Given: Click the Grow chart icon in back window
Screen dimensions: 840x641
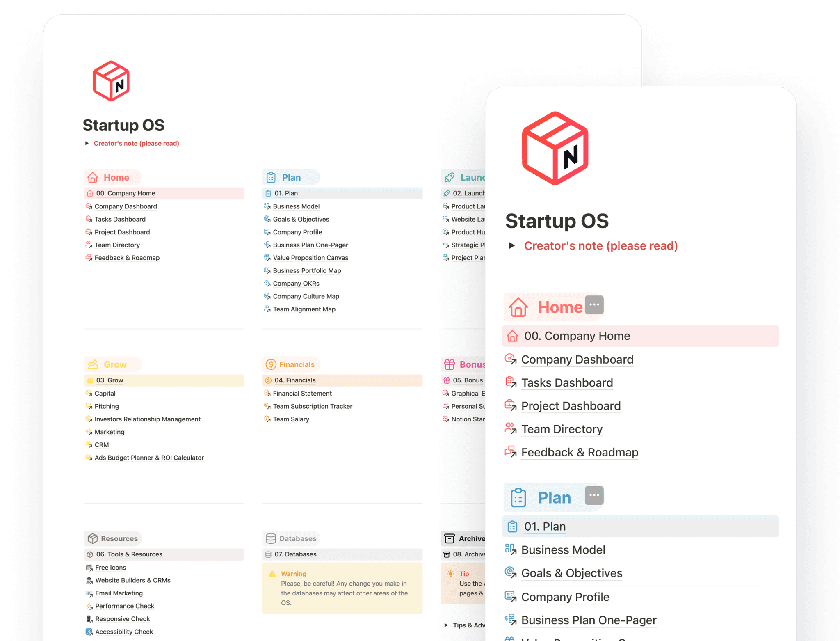Looking at the screenshot, I should point(93,364).
